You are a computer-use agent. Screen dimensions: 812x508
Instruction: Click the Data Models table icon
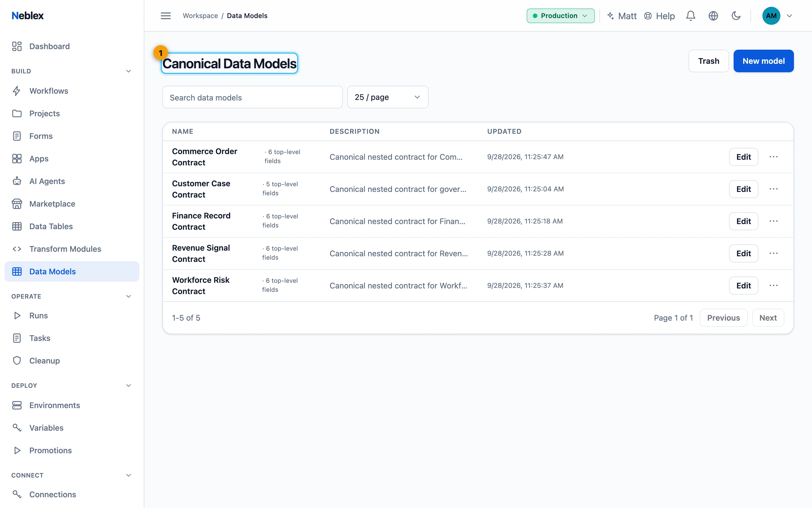[x=17, y=271]
